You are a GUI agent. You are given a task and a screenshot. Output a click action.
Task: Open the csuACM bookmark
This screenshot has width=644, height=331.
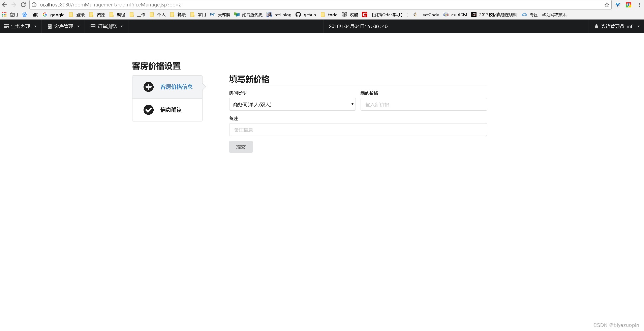pyautogui.click(x=455, y=15)
